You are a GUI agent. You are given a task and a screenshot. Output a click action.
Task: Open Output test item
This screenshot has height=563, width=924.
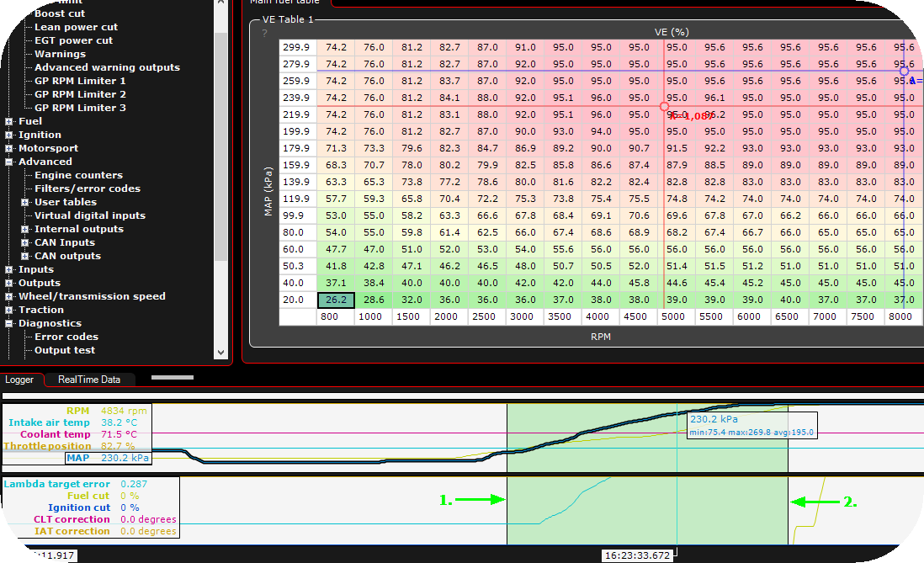(64, 351)
